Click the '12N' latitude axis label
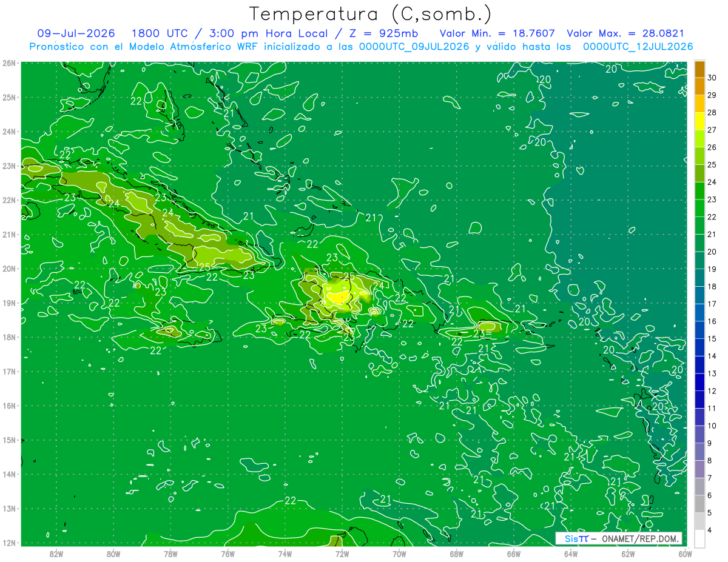Image resolution: width=728 pixels, height=562 pixels. click(x=9, y=543)
